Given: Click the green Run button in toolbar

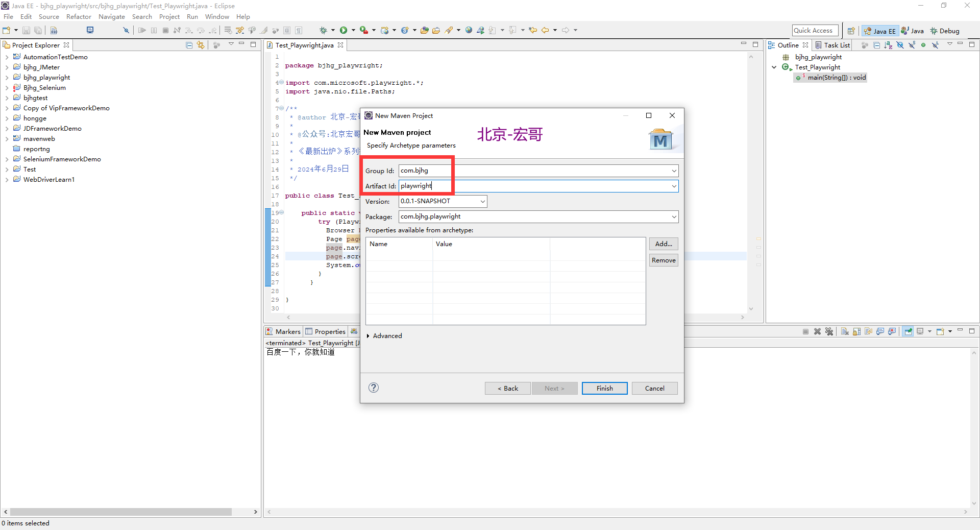Looking at the screenshot, I should [x=344, y=30].
